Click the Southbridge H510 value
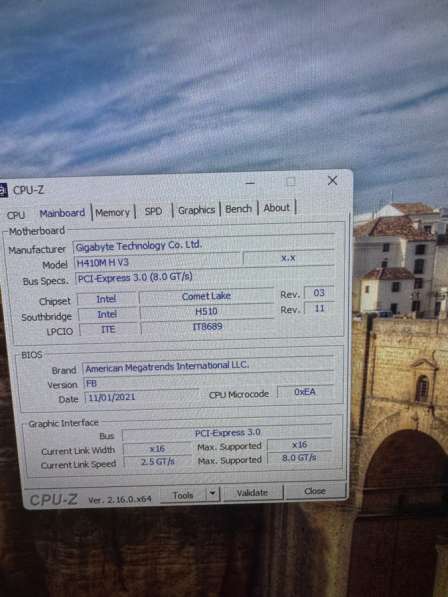The width and height of the screenshot is (448, 597). point(206,311)
